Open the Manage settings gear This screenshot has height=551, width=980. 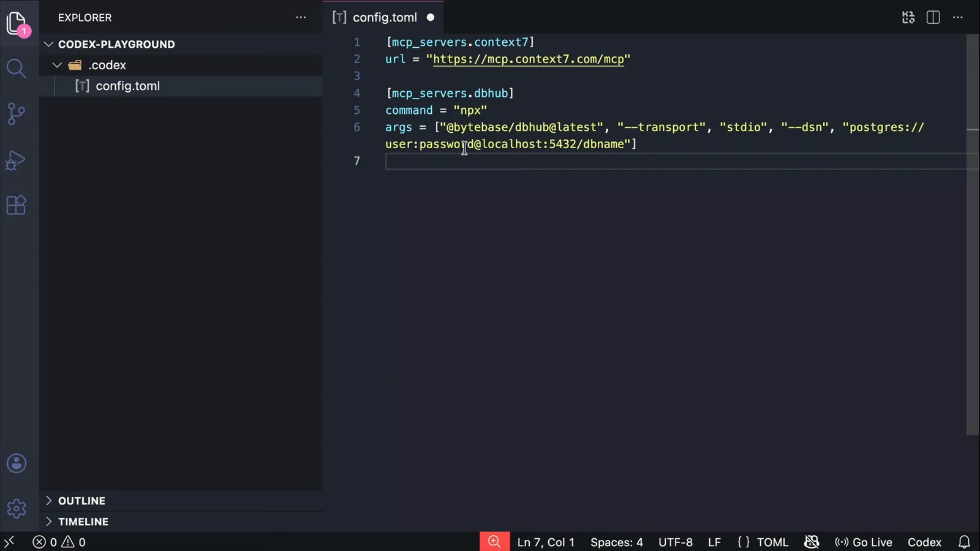click(17, 508)
